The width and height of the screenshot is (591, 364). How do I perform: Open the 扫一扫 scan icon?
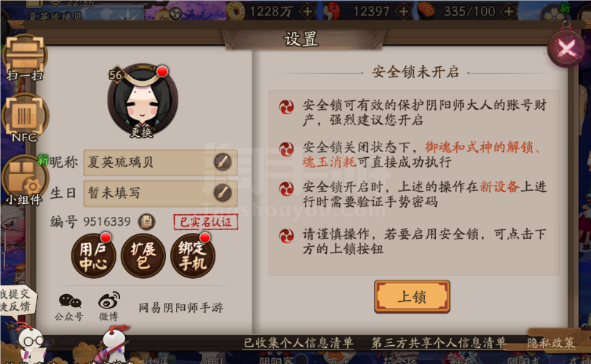(x=25, y=58)
